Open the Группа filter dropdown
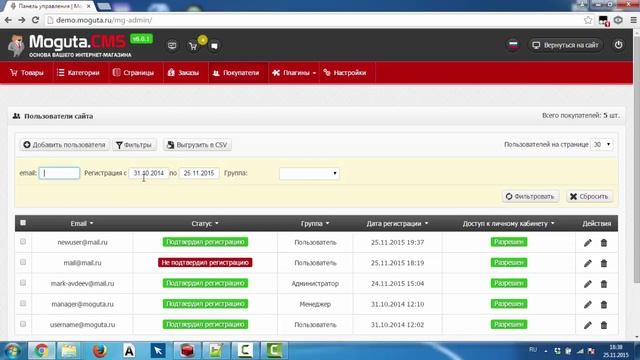Image resolution: width=640 pixels, height=360 pixels. point(309,173)
